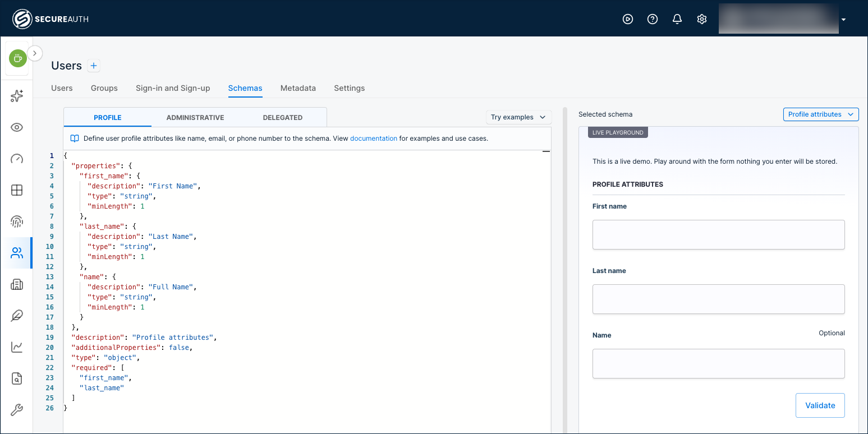Open the Sign-in and Sign-up tab

click(173, 88)
